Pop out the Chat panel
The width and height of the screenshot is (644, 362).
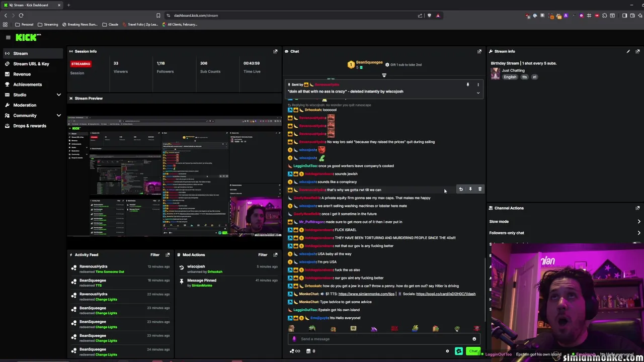(x=479, y=51)
